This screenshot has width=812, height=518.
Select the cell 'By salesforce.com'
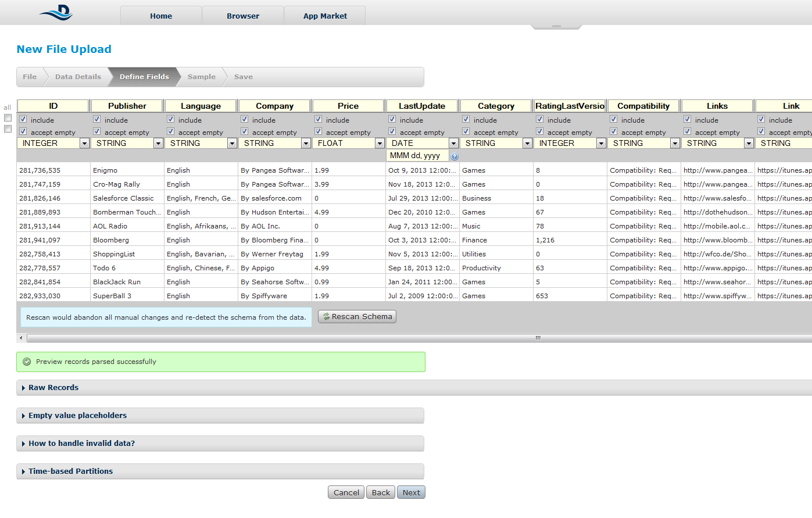(x=275, y=198)
